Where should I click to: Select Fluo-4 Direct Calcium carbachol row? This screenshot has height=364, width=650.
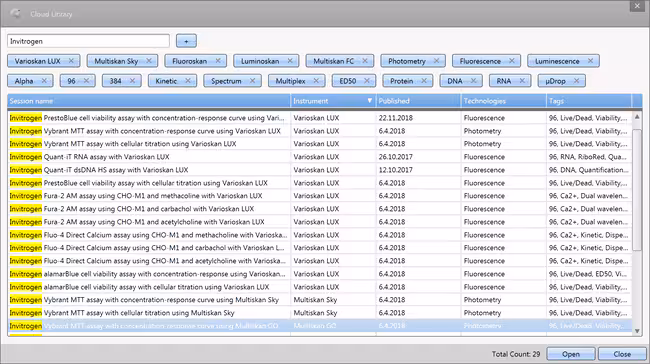coord(320,248)
